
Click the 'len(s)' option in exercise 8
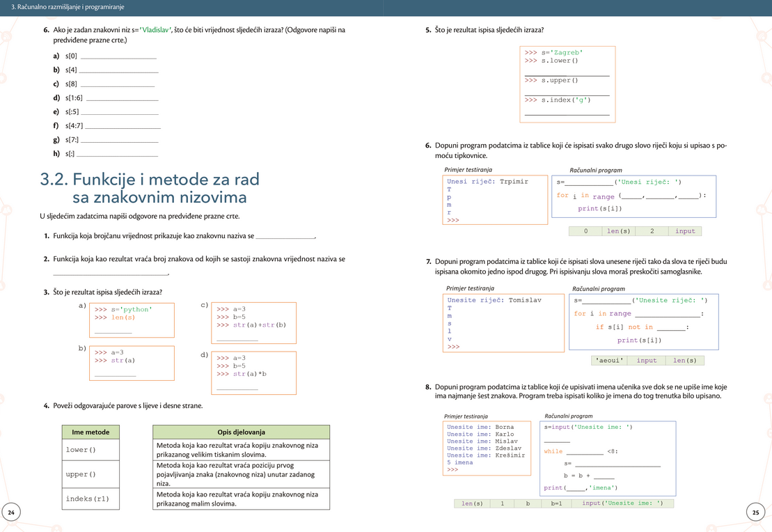(x=472, y=503)
